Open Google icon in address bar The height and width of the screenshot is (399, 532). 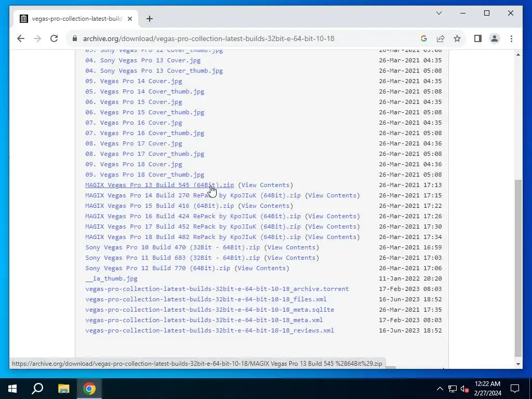click(424, 38)
